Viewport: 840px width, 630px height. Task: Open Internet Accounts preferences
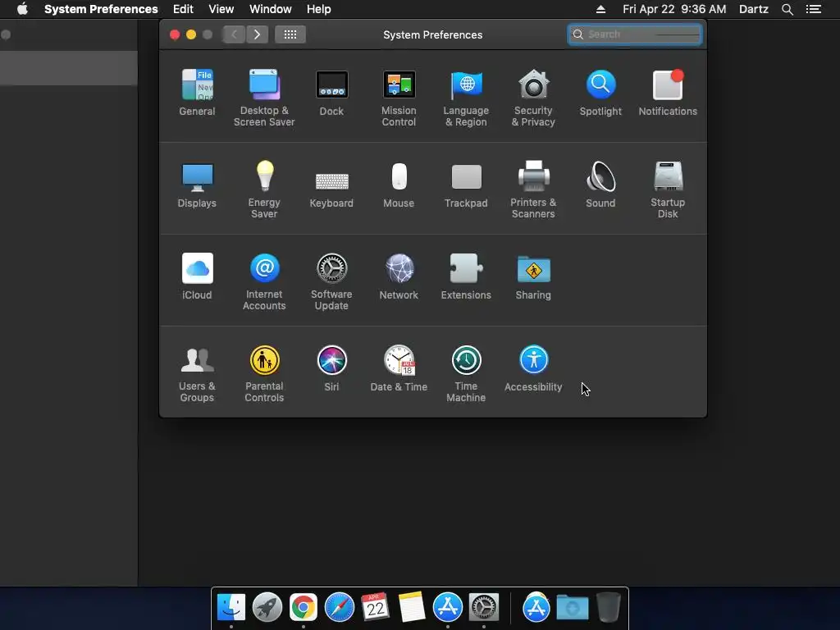264,281
